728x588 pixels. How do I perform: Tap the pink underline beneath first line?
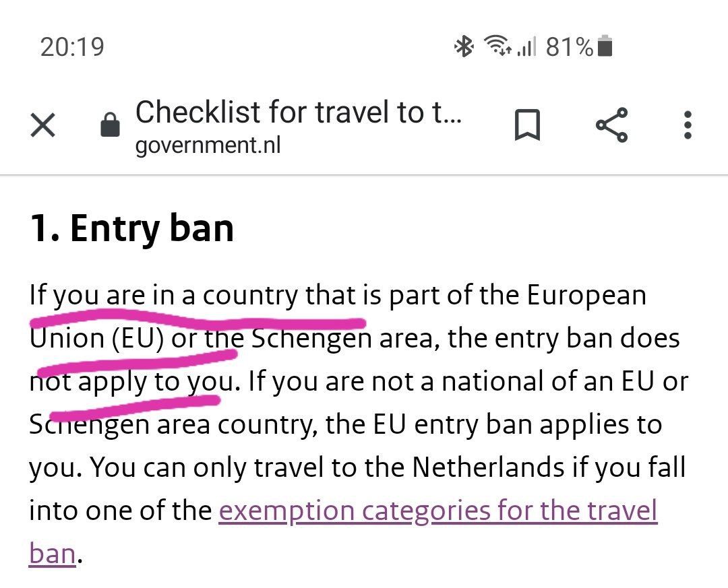(198, 320)
